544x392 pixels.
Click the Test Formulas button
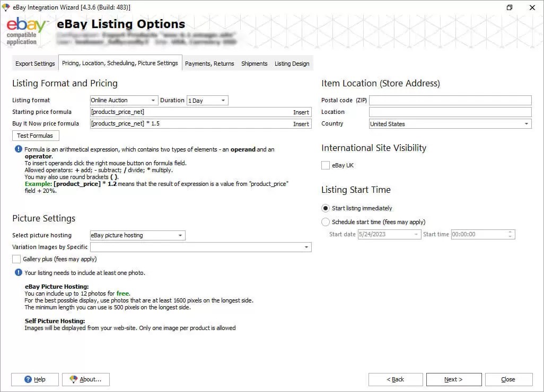pos(35,135)
